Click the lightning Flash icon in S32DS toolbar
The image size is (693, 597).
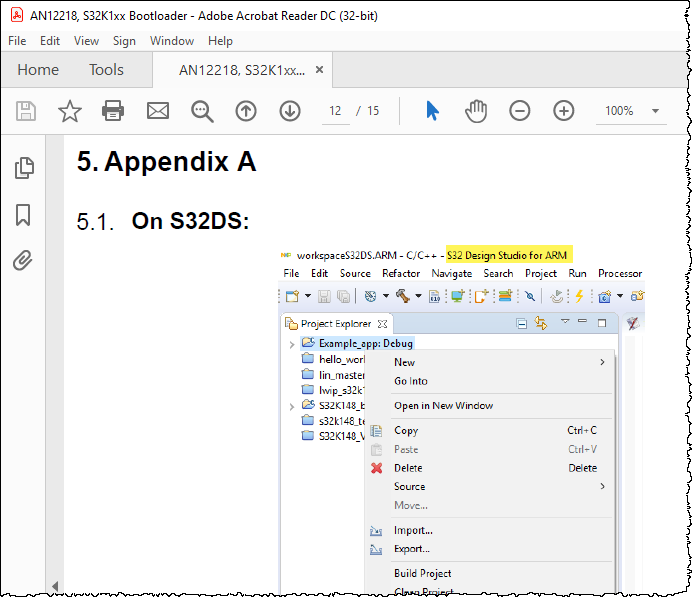[579, 296]
